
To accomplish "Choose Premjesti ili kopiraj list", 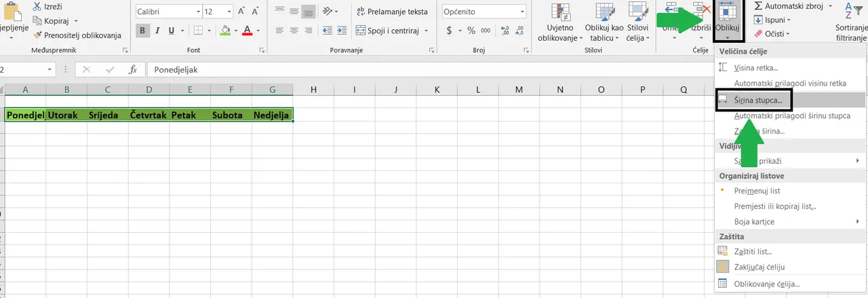I will (791, 206).
